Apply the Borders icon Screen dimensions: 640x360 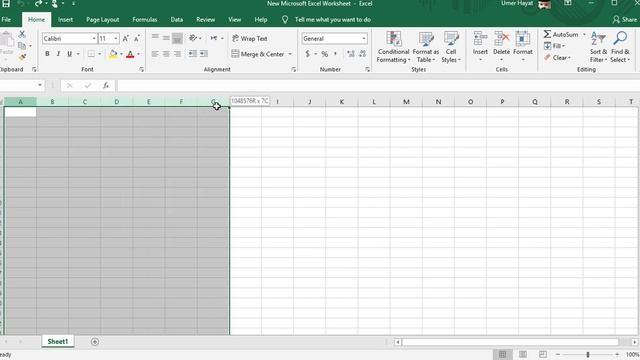91,54
